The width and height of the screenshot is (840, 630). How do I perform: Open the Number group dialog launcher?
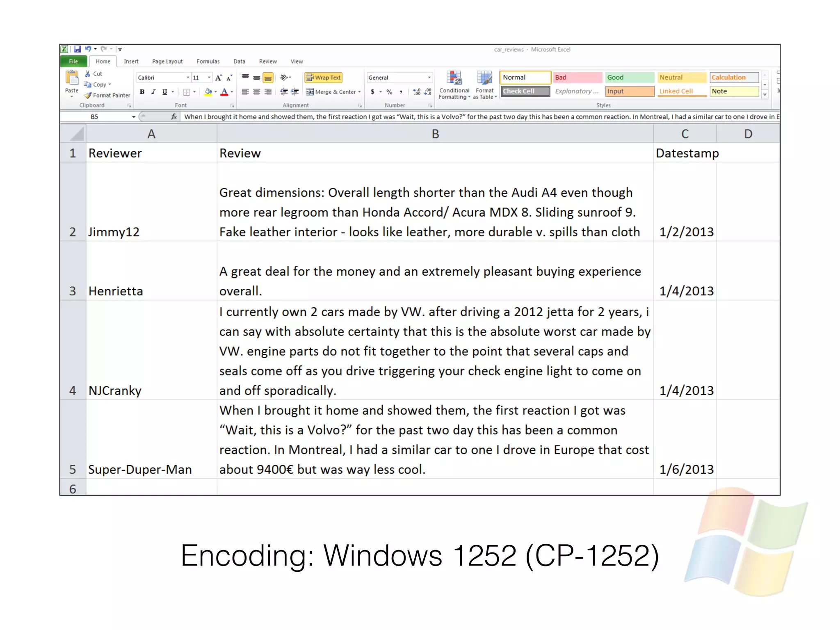pyautogui.click(x=430, y=105)
